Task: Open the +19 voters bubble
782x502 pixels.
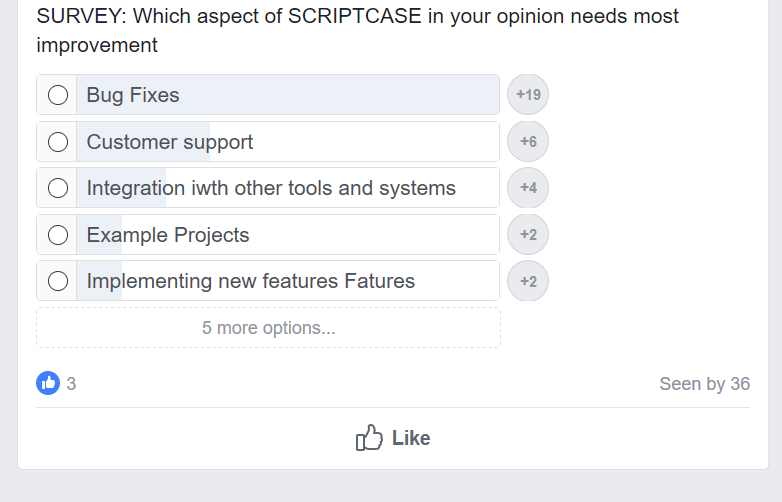Action: coord(528,95)
